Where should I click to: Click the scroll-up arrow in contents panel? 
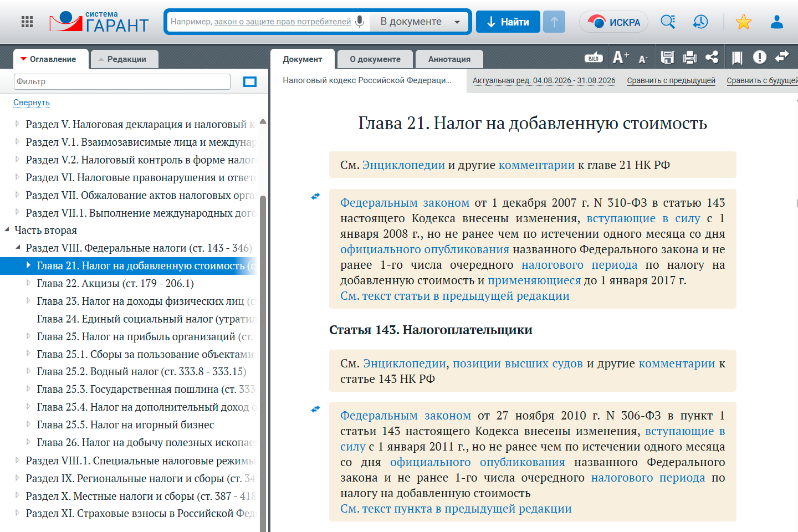pos(263,121)
